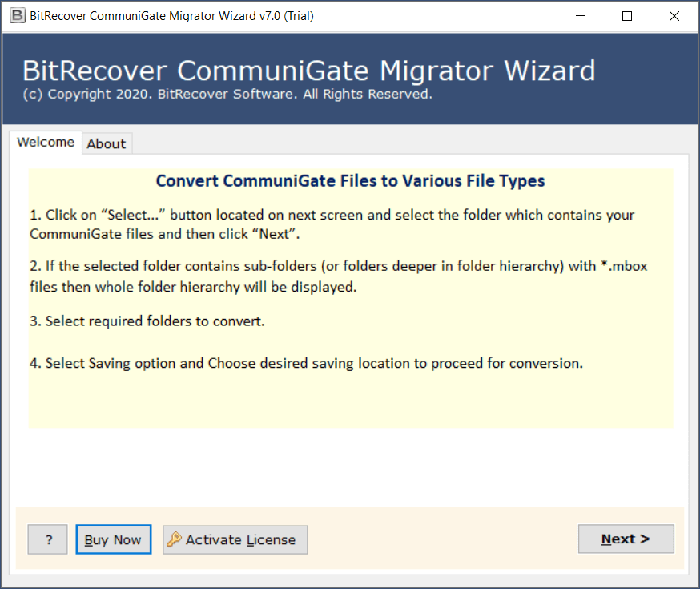Maximize the Migrator Wizard window
Image resolution: width=700 pixels, height=589 pixels.
tap(627, 16)
